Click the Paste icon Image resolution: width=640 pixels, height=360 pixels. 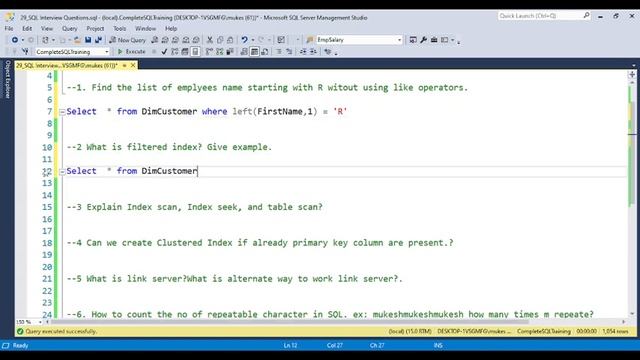pos(230,40)
